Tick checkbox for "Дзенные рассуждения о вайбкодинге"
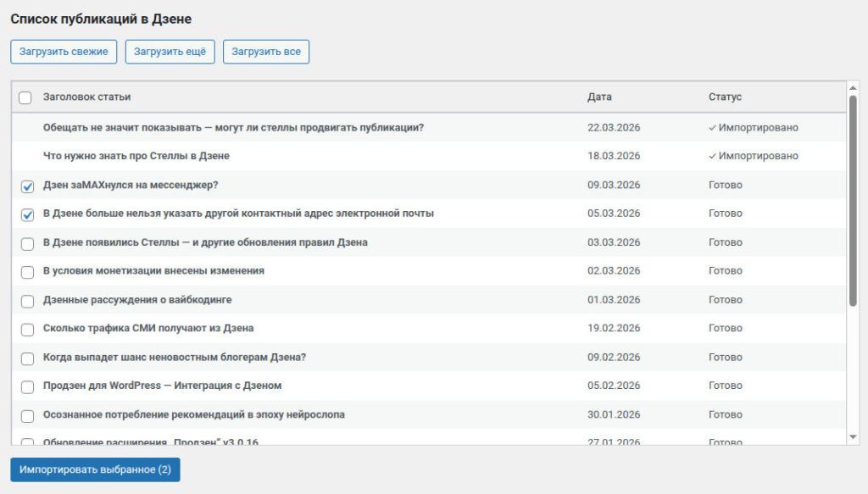The image size is (868, 494). tap(27, 302)
